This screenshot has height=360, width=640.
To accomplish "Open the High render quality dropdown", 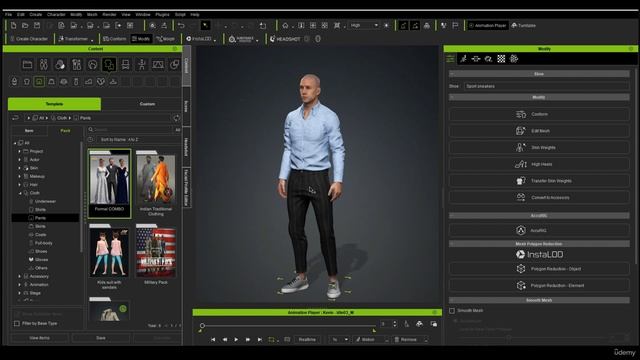I will (364, 25).
